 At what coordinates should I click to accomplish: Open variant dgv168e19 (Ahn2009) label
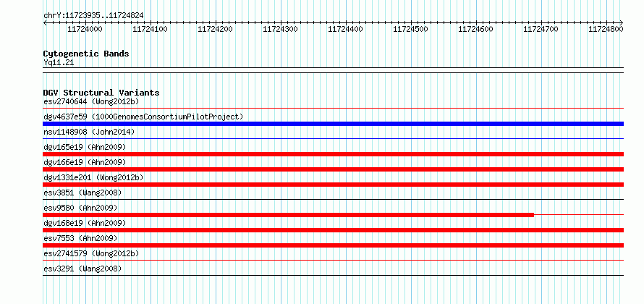point(85,223)
